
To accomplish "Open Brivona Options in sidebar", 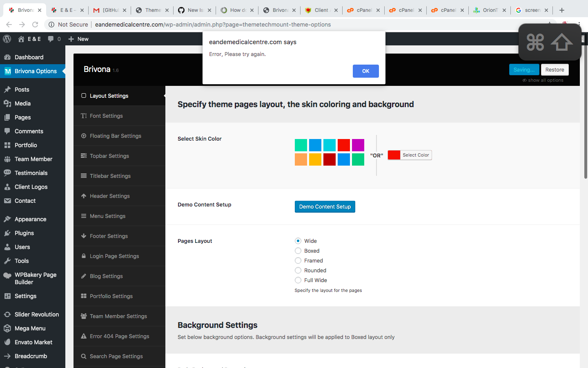I will (x=33, y=71).
